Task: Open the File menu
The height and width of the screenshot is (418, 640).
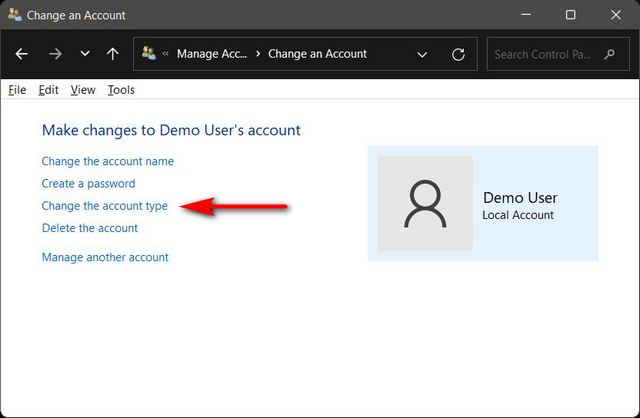Action: (x=17, y=90)
